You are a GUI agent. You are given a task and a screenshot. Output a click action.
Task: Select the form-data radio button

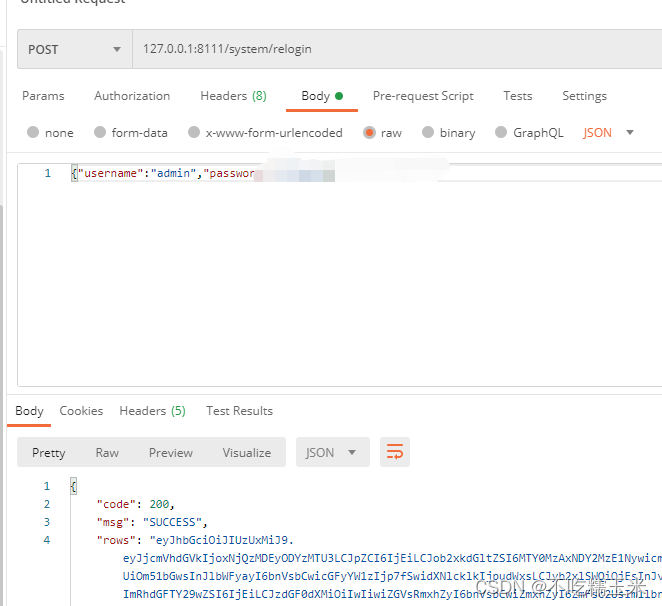click(100, 132)
